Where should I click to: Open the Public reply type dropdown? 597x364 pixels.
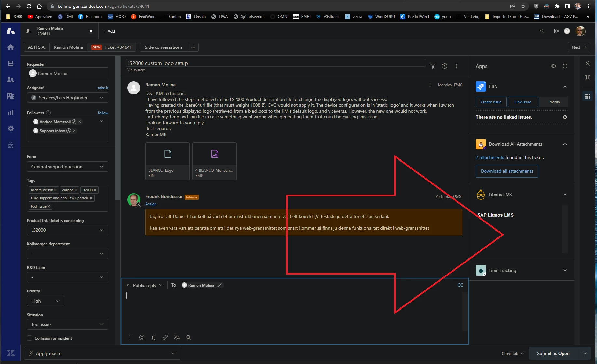tap(144, 285)
